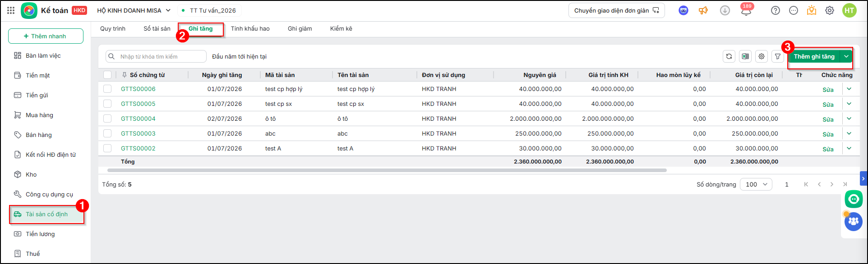The height and width of the screenshot is (264, 868).
Task: Click the Thêm nhanh button
Action: 46,36
